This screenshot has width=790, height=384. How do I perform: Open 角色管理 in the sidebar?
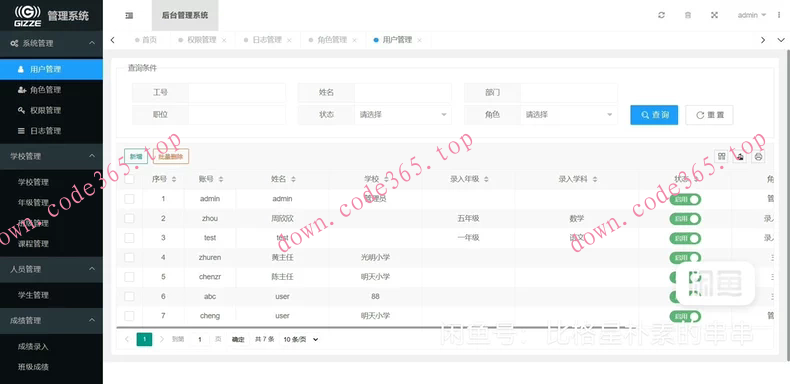click(51, 90)
